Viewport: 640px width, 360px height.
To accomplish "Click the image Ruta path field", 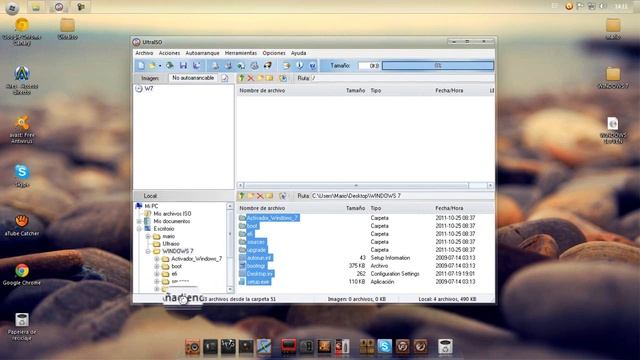I will [x=402, y=78].
